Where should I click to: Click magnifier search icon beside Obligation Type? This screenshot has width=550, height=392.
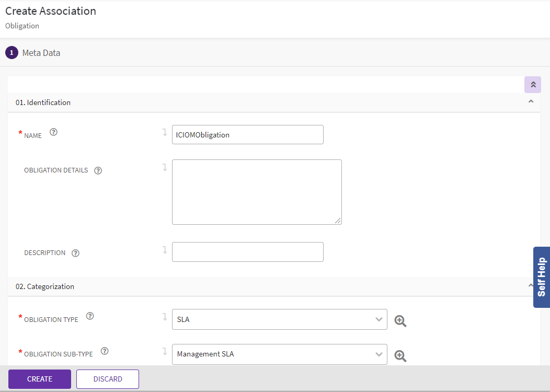(x=400, y=321)
